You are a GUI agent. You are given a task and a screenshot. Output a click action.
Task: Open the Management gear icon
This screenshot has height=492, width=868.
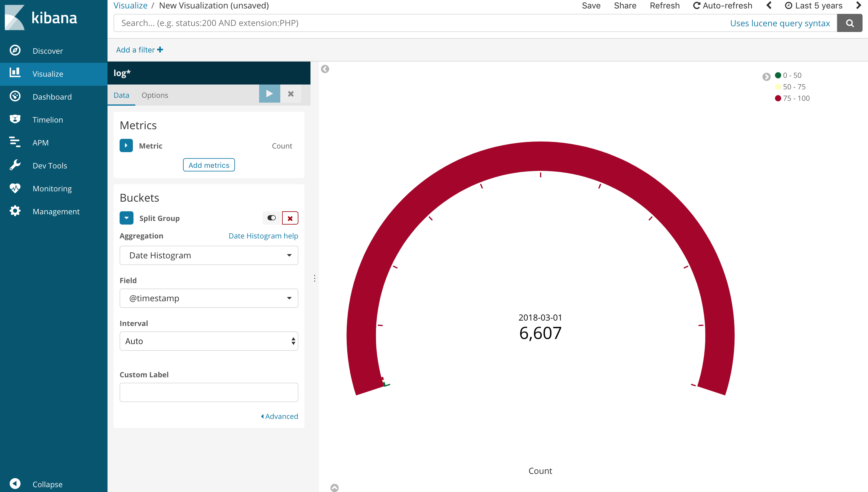coord(15,211)
